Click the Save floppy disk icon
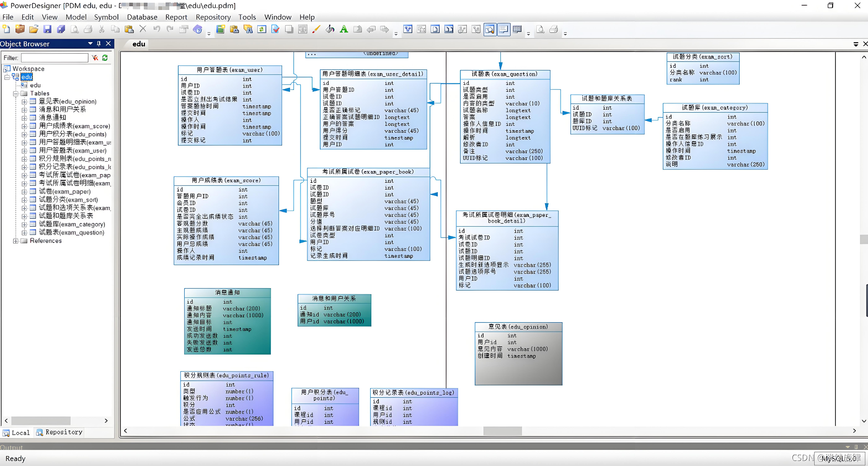The width and height of the screenshot is (868, 466). (48, 29)
